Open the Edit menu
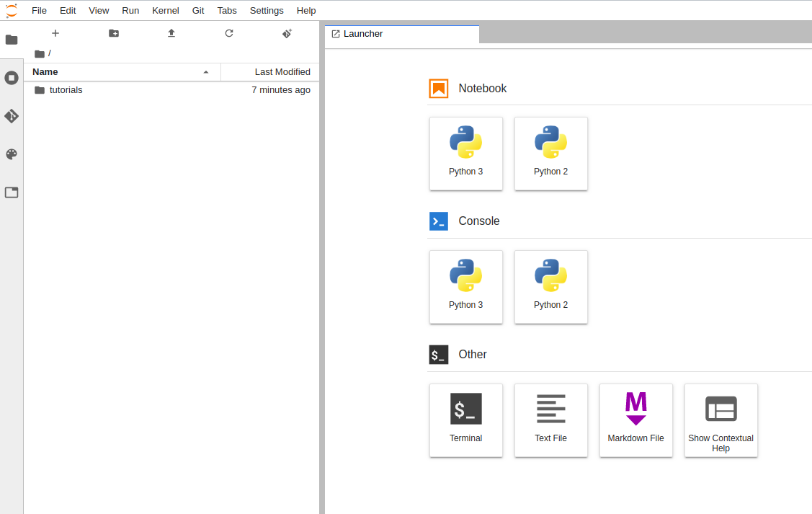The image size is (812, 514). (x=68, y=10)
